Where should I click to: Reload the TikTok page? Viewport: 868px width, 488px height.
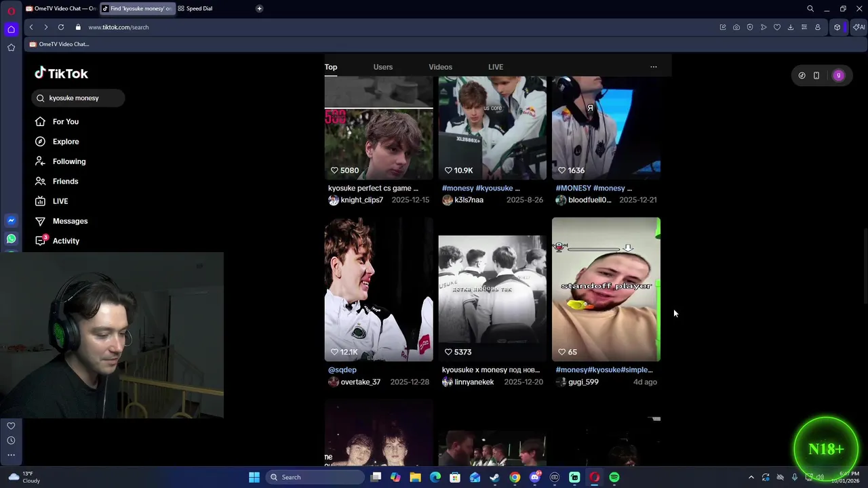coord(61,27)
